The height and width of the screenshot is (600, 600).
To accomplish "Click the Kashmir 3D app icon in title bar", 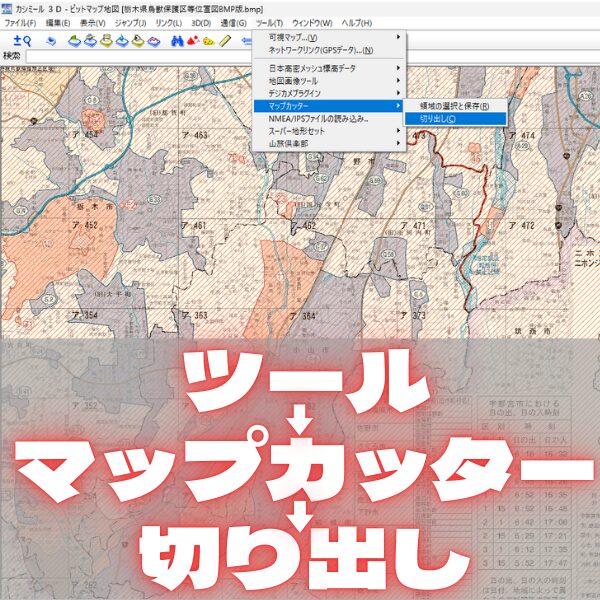I will point(7,7).
